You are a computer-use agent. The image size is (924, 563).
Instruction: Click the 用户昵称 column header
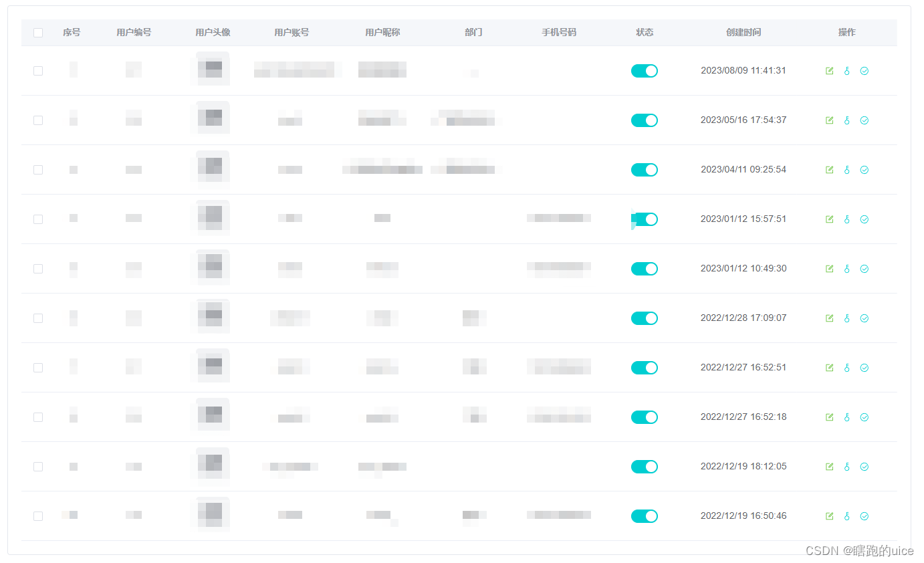coord(382,32)
